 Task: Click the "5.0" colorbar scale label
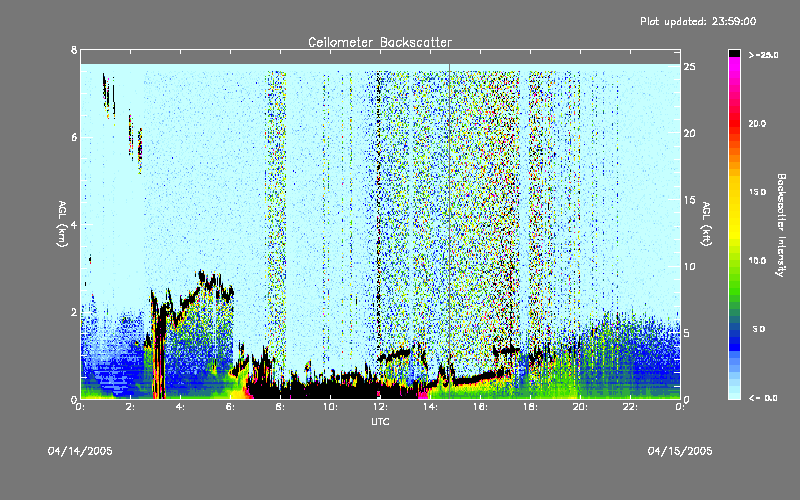click(759, 329)
